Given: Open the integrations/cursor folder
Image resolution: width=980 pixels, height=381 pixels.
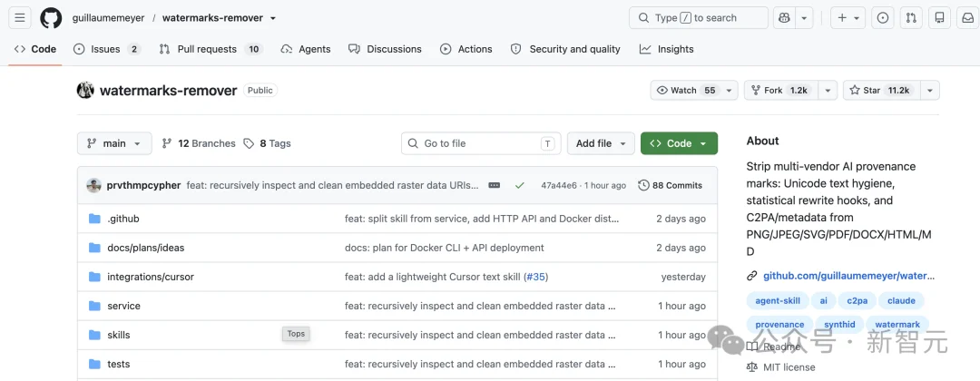Looking at the screenshot, I should [151, 277].
